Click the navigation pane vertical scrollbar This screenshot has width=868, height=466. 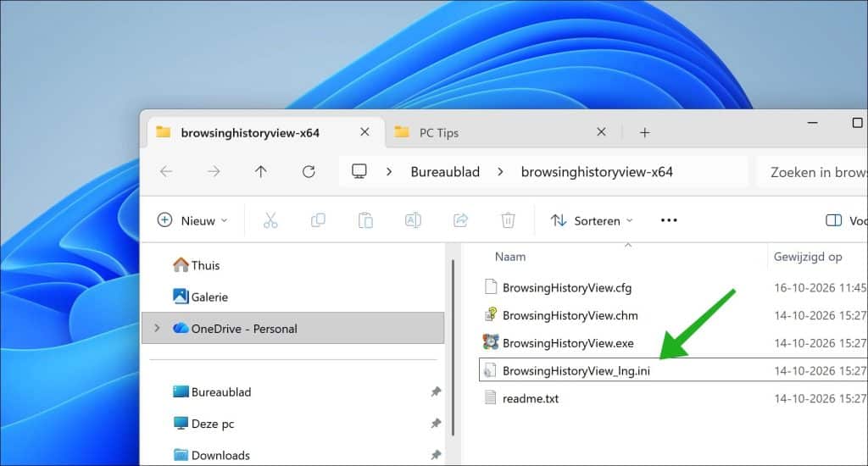pos(453,347)
